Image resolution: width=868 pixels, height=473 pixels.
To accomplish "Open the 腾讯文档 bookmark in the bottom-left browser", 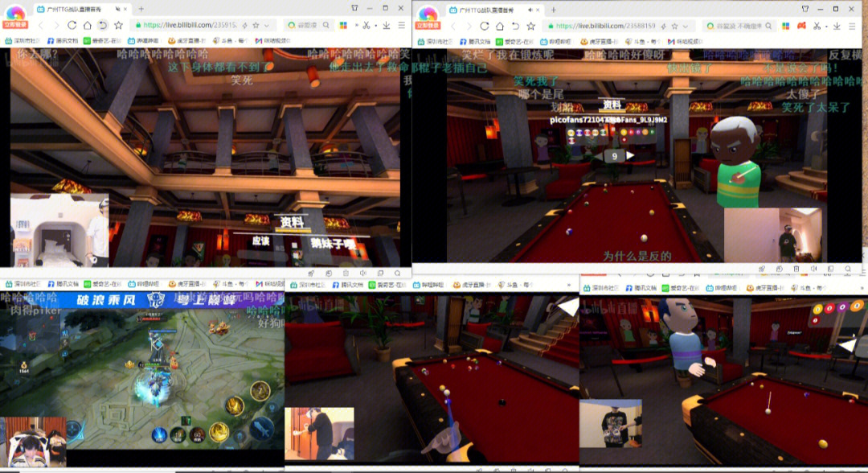I will 63,284.
